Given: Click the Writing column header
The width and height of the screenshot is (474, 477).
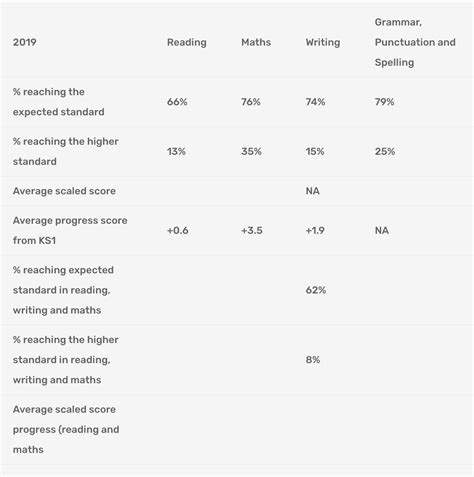Looking at the screenshot, I should (323, 42).
